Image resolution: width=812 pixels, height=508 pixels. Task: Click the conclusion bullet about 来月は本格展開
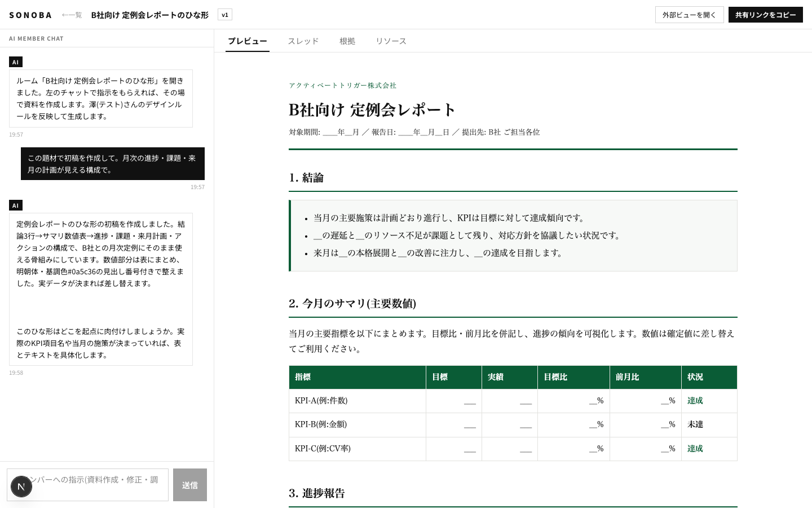(439, 253)
